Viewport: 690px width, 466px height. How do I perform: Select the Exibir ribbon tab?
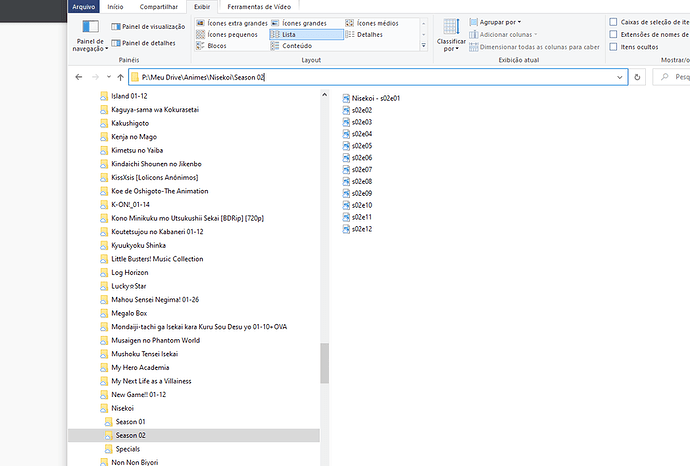202,7
